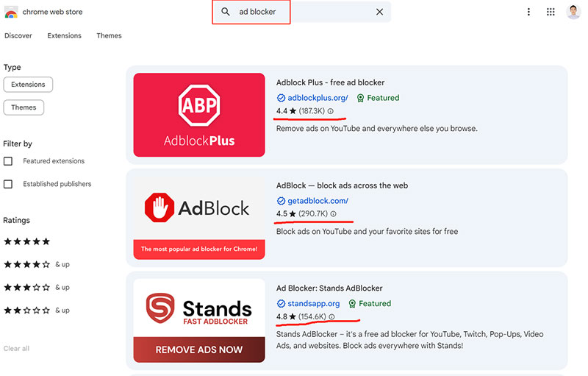This screenshot has height=376, width=588.
Task: Select the five-star rating filter
Action: tap(27, 241)
